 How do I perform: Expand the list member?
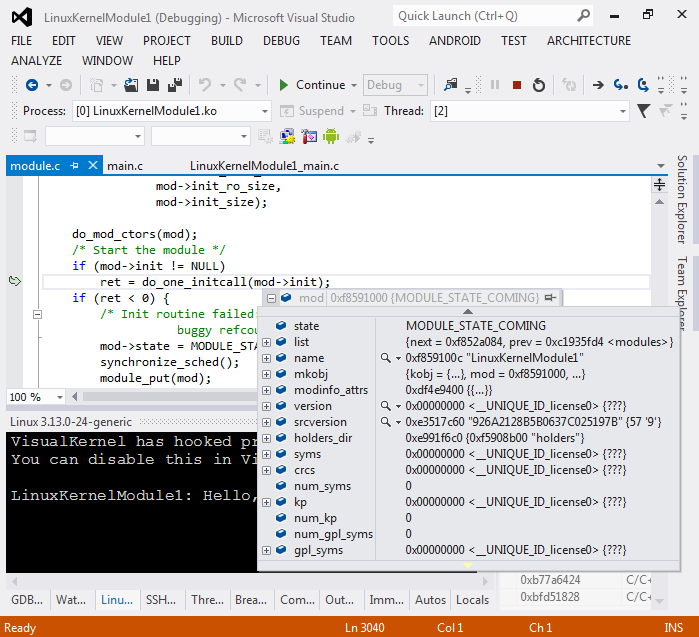(x=267, y=342)
